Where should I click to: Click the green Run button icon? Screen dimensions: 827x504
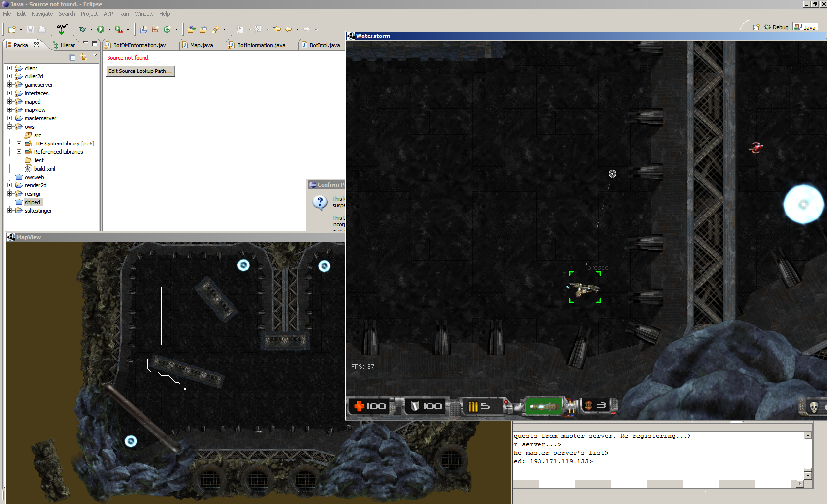point(101,29)
